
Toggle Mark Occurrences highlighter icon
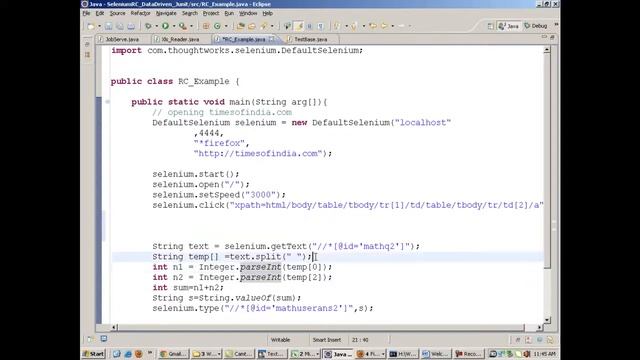click(299, 26)
